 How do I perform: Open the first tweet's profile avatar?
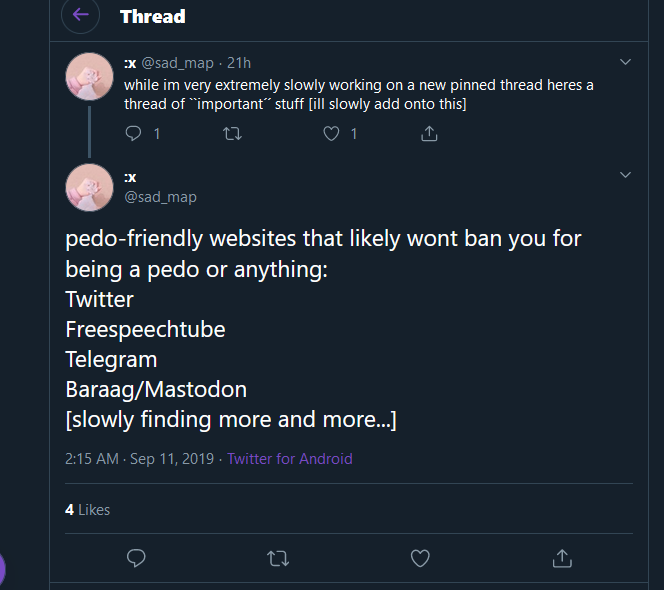point(89,76)
